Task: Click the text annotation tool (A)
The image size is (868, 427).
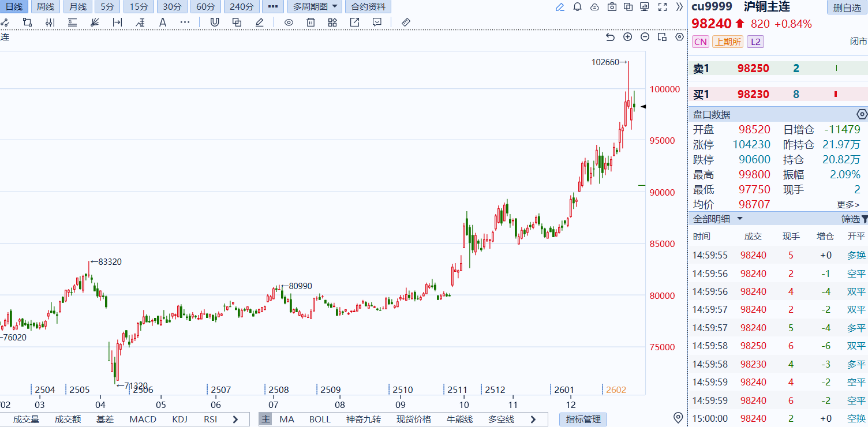Action: 163,23
